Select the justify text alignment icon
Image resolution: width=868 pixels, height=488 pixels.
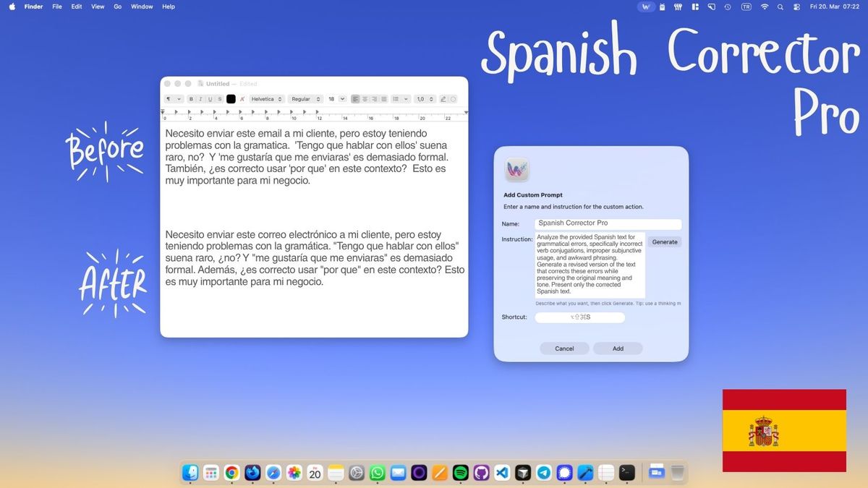click(384, 99)
